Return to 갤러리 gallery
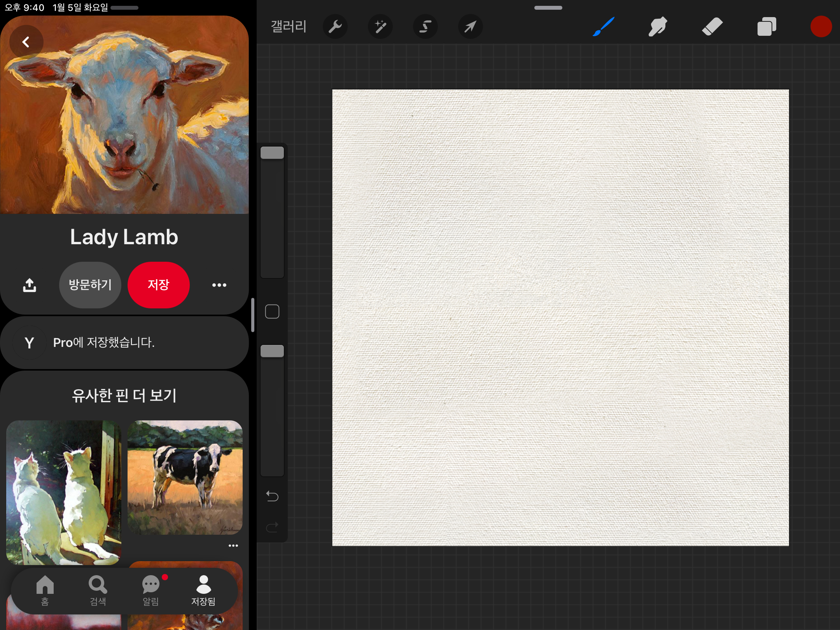 click(289, 27)
